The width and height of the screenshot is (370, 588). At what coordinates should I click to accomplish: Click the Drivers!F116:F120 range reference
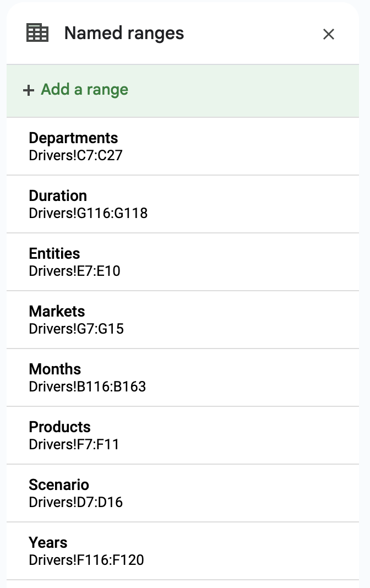coord(86,560)
